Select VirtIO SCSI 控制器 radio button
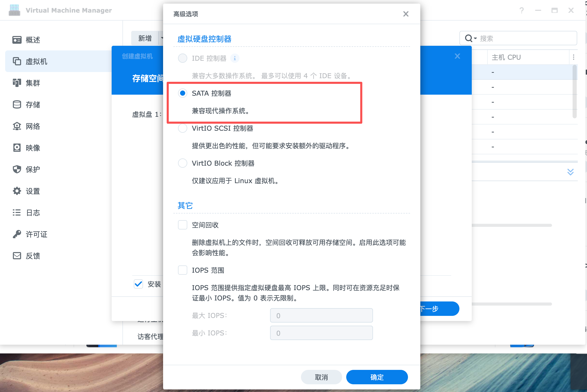Image resolution: width=587 pixels, height=392 pixels. tap(183, 128)
